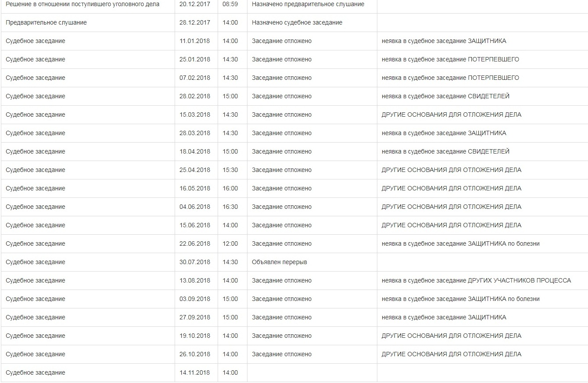The height and width of the screenshot is (383, 588).
Task: Select the date 18.04.2018
Action: pyautogui.click(x=195, y=151)
